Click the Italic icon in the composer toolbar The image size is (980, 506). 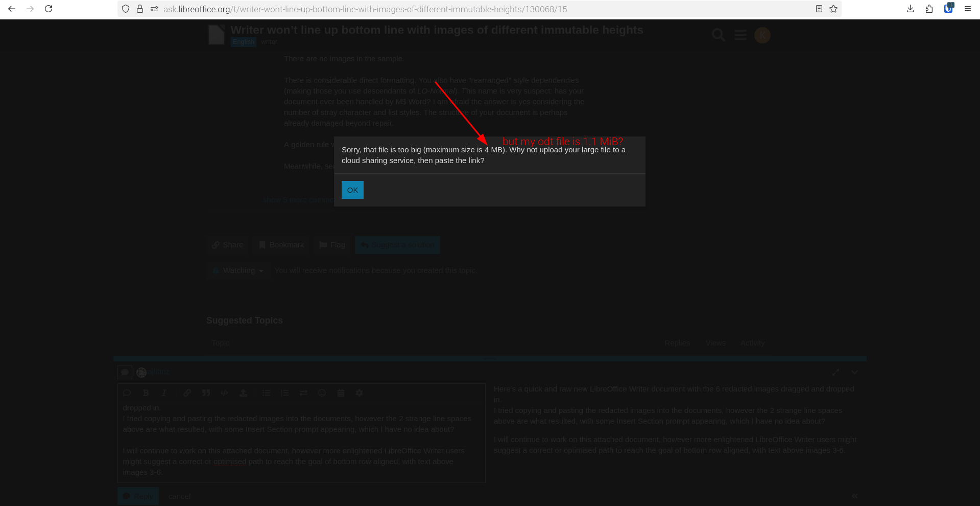(164, 393)
